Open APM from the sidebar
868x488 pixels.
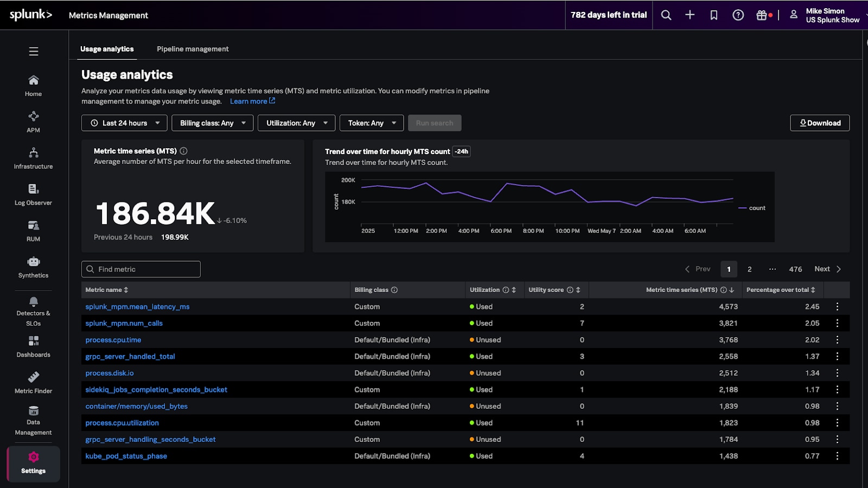(x=33, y=122)
